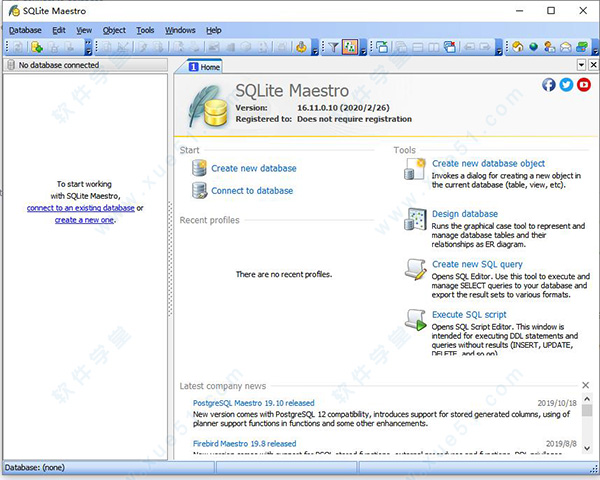
Task: Expand the first toolbar's overflow arrow
Action: (88, 47)
